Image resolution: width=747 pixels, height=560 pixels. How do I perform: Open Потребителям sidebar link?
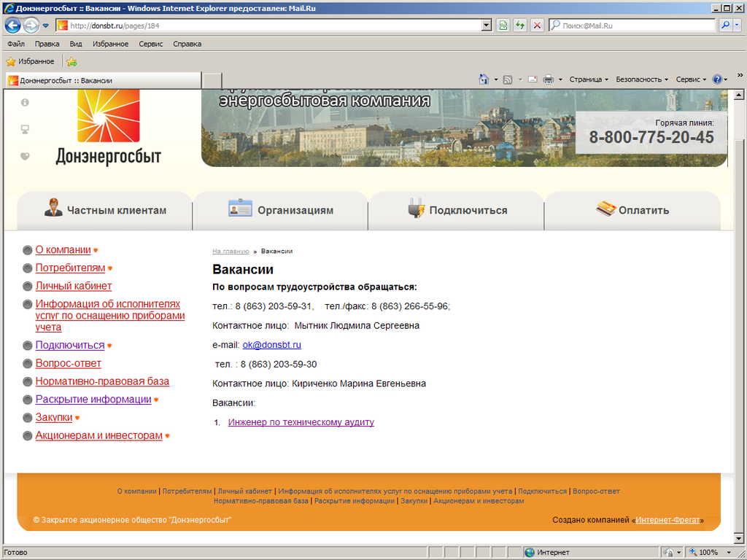point(70,268)
